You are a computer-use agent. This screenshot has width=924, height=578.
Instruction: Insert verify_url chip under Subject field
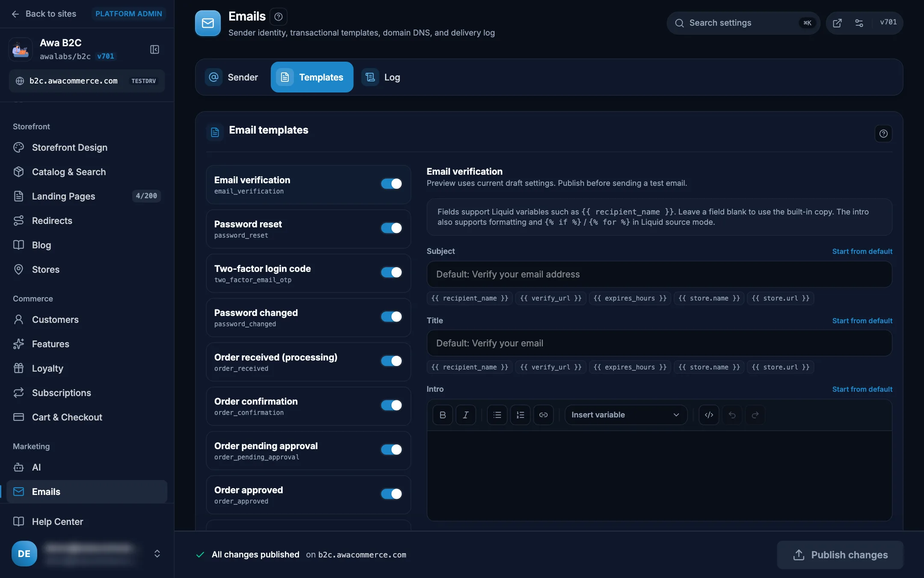point(551,298)
